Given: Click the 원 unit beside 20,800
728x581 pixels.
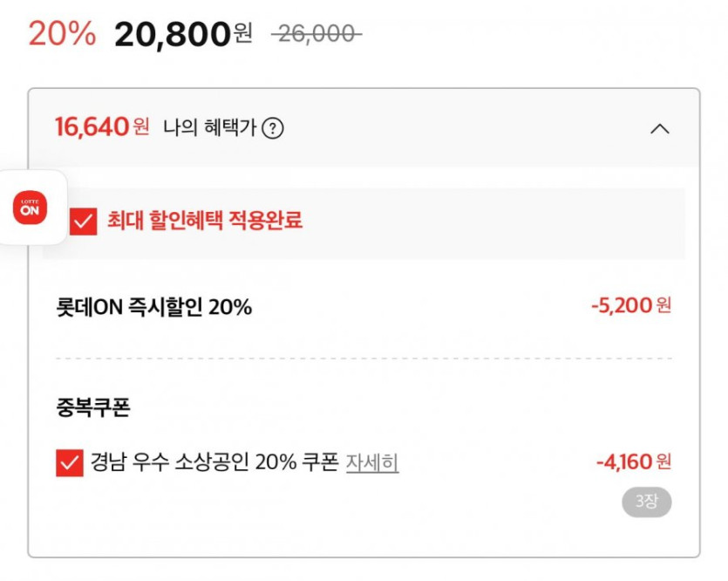Looking at the screenshot, I should 242,34.
